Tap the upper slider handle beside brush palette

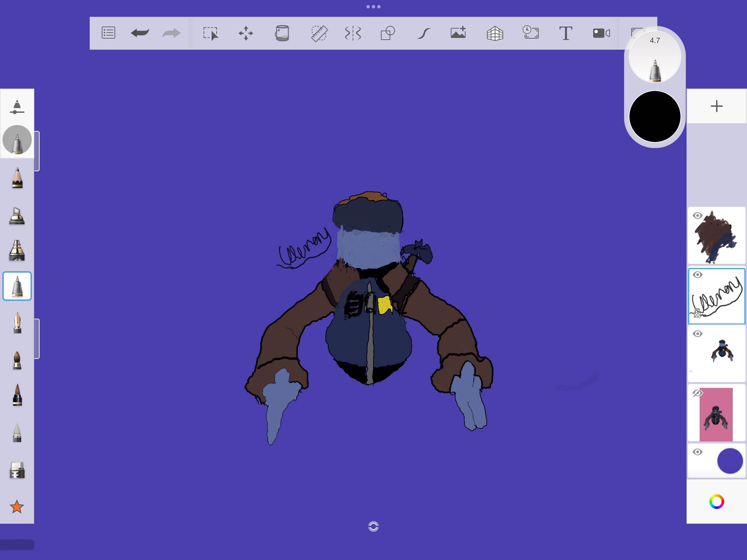[37, 151]
